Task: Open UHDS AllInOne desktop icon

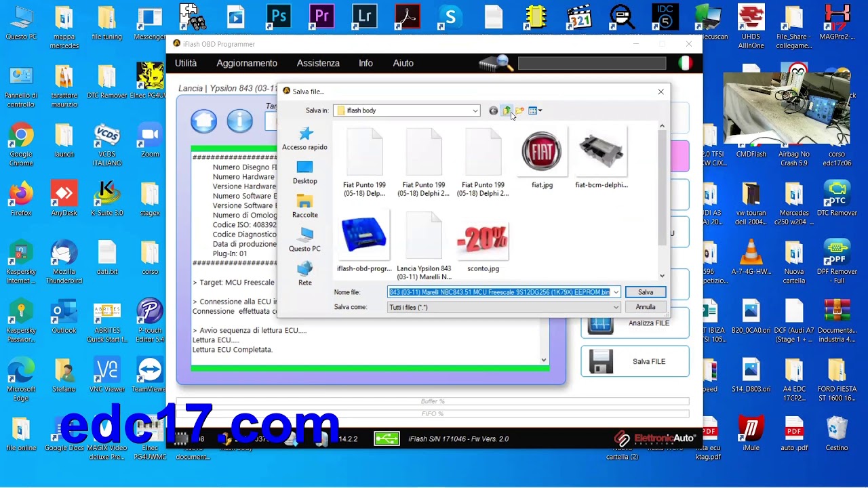Action: pos(751,27)
